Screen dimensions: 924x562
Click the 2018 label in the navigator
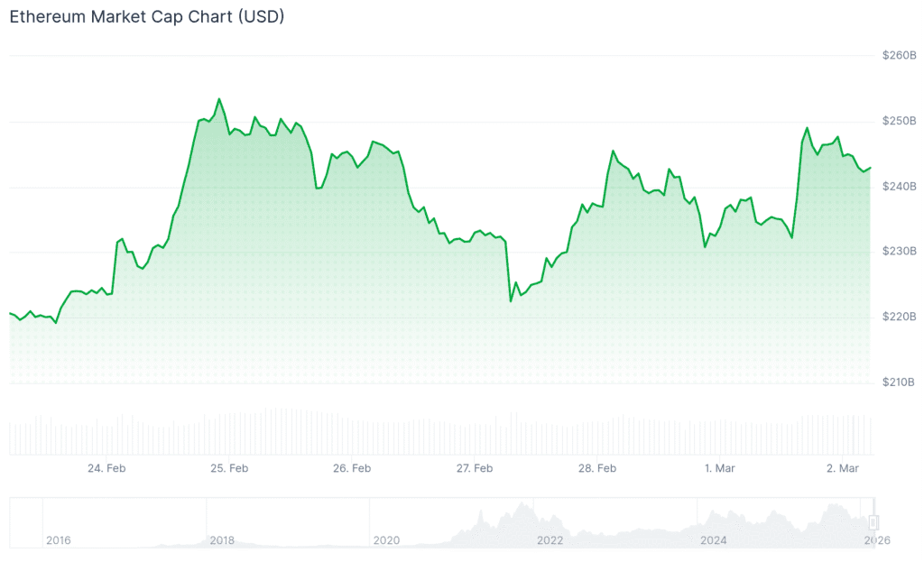tap(222, 540)
